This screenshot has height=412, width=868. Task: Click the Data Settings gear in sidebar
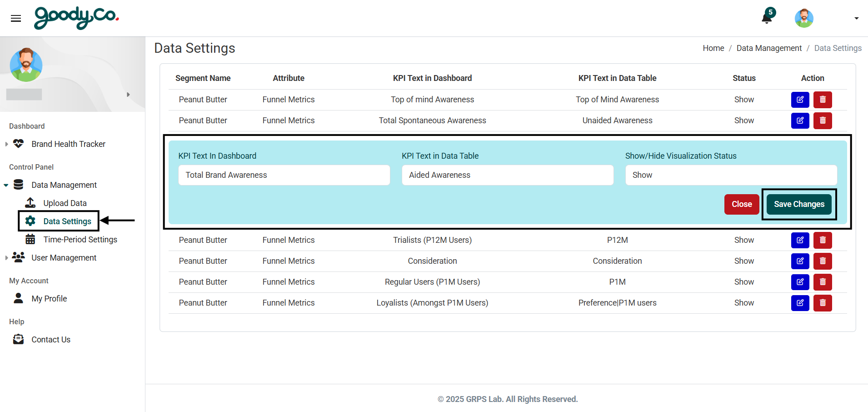66,221
